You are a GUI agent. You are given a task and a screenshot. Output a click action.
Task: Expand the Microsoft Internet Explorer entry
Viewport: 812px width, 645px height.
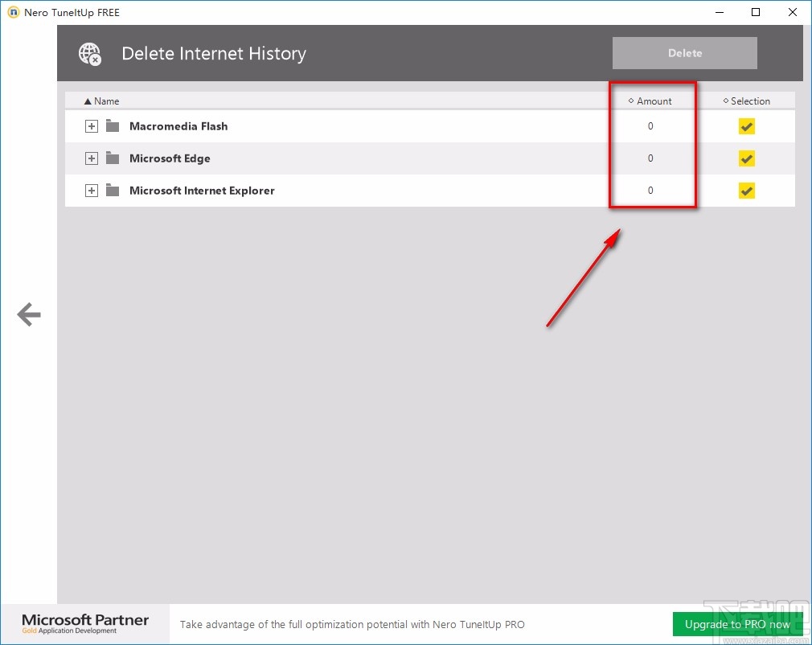(x=91, y=190)
